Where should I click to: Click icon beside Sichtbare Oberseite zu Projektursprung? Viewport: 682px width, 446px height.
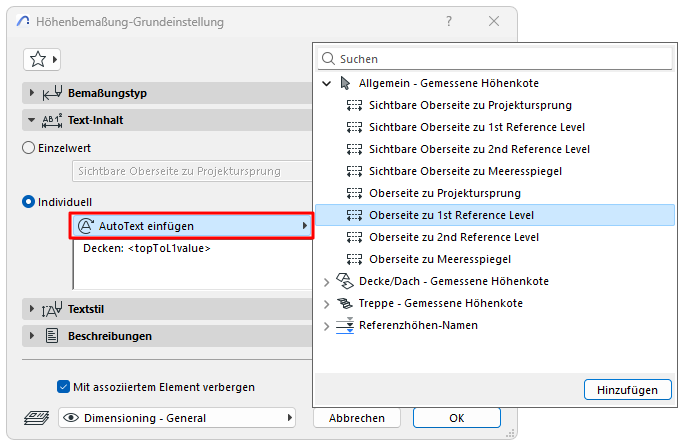point(354,105)
